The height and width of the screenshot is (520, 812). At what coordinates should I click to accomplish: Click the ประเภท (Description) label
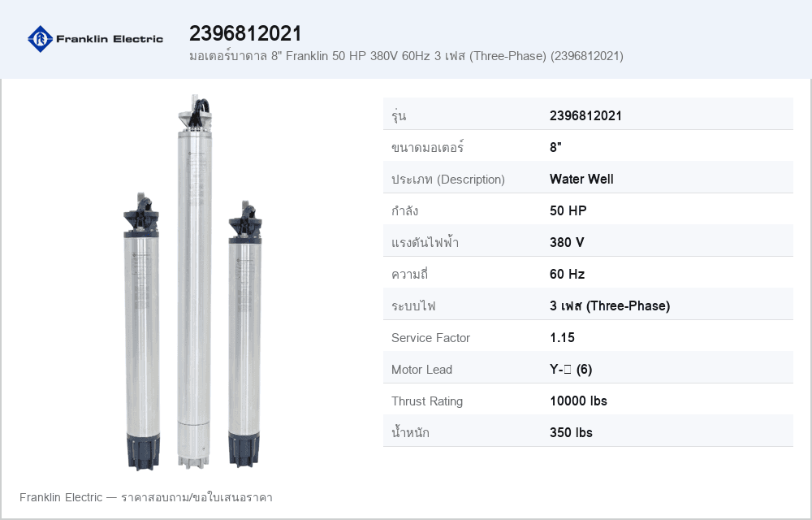coord(448,180)
